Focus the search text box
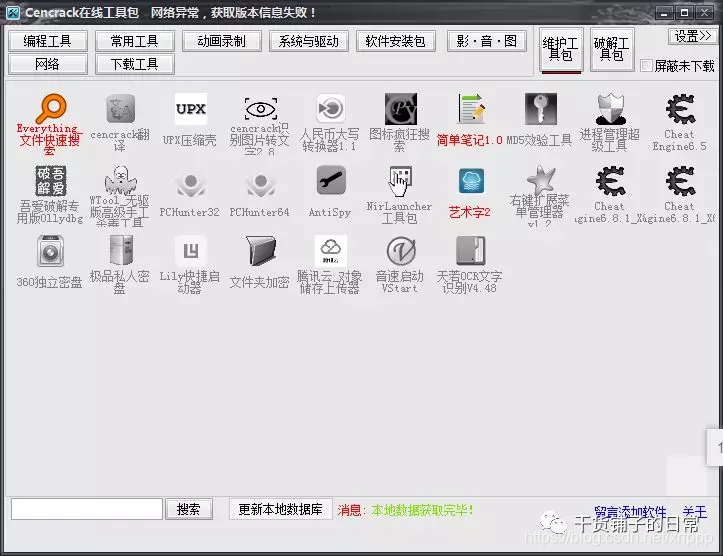723x556 pixels. (x=87, y=509)
